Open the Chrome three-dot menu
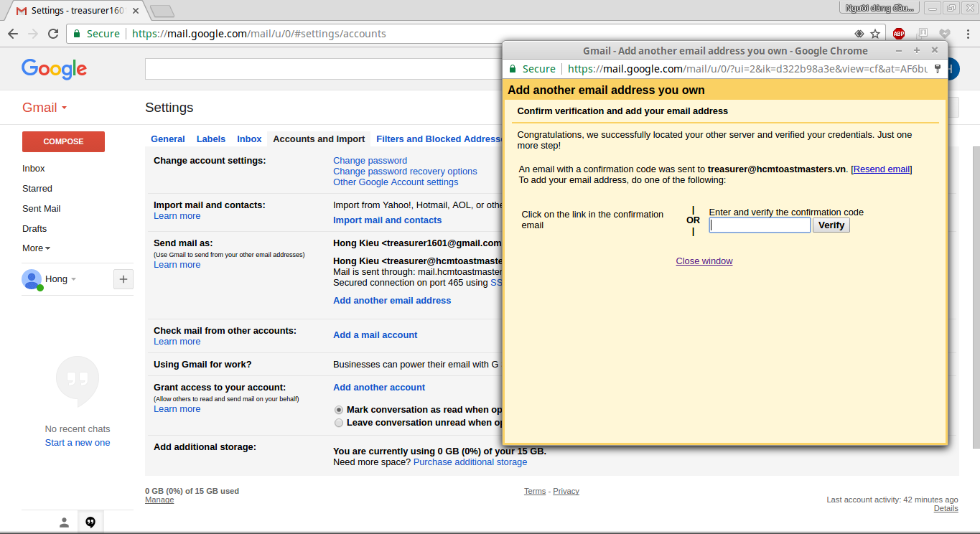Screen dimensions: 980x534 968,34
